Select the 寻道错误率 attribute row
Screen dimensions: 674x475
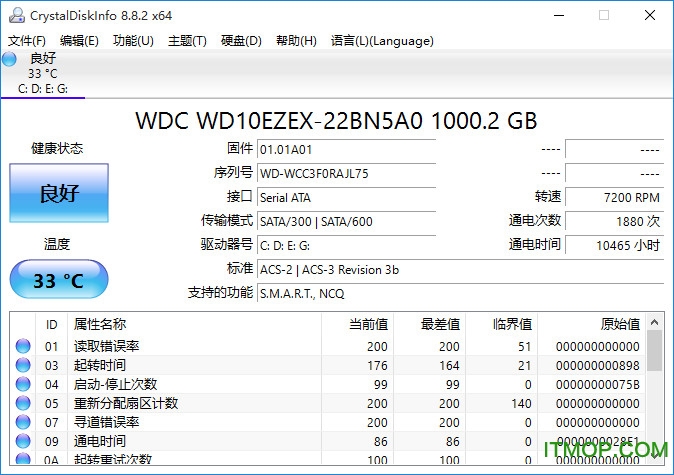[x=328, y=422]
